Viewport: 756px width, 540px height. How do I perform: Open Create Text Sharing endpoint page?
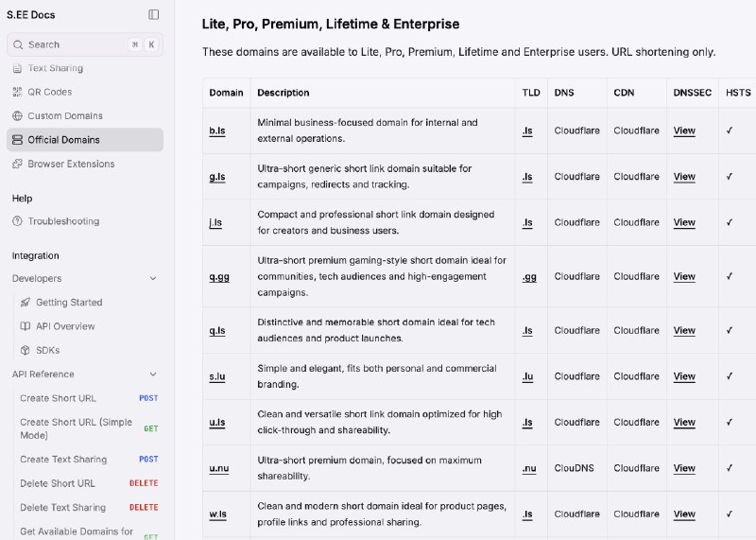(x=63, y=460)
